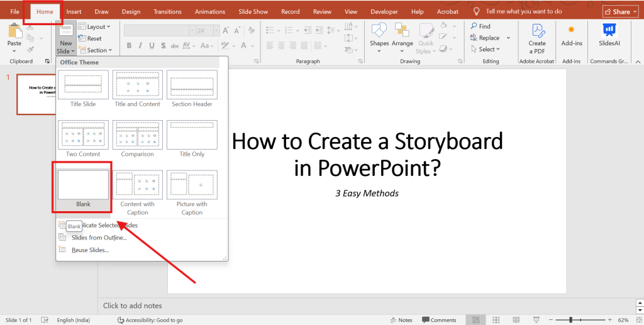
Task: Open the File tab
Action: 15,11
